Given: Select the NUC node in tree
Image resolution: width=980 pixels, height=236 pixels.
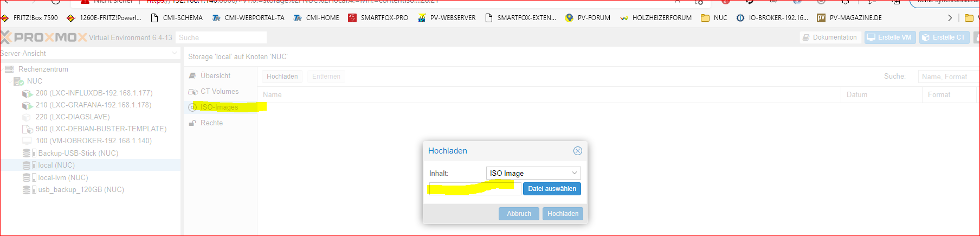Looking at the screenshot, I should (x=35, y=81).
